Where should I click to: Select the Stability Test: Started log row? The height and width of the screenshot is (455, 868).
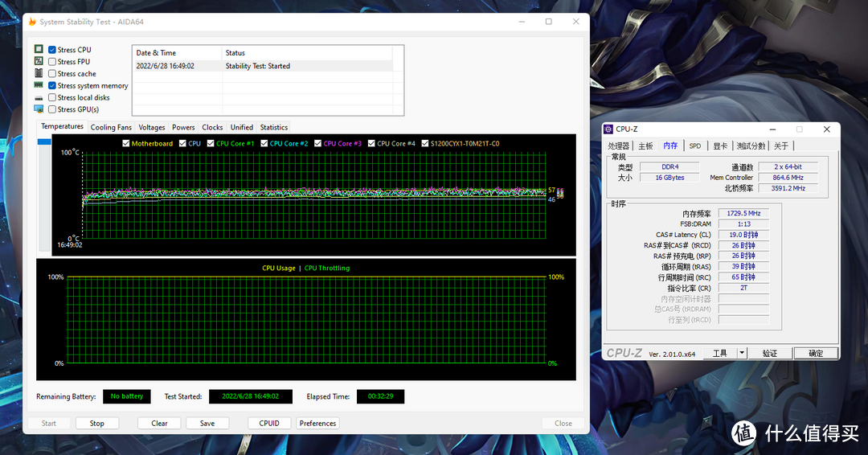(257, 66)
